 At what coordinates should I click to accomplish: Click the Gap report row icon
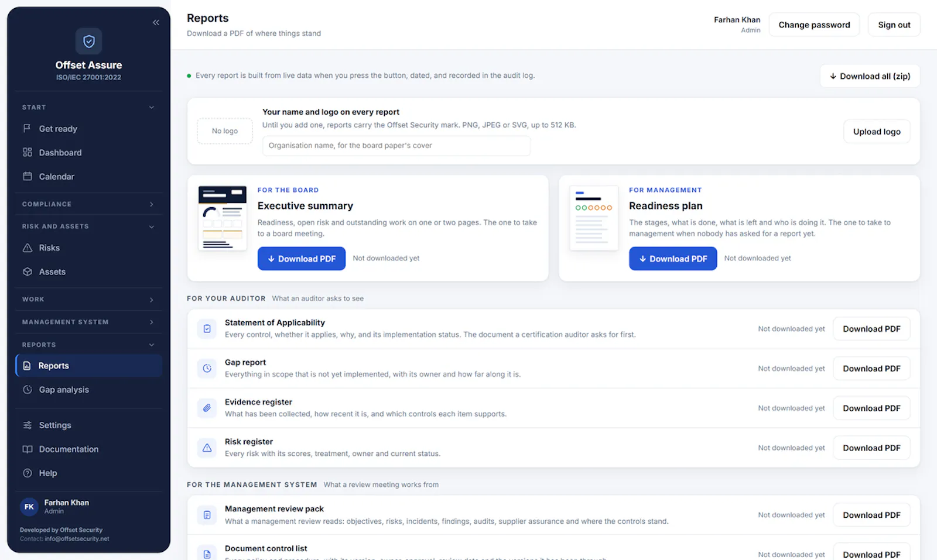(x=207, y=368)
